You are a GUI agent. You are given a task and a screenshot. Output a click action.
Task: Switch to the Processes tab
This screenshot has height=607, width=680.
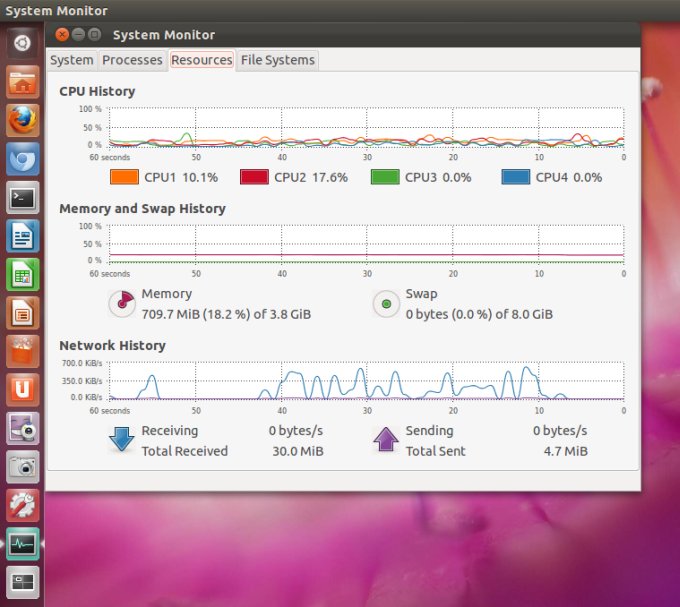[132, 60]
